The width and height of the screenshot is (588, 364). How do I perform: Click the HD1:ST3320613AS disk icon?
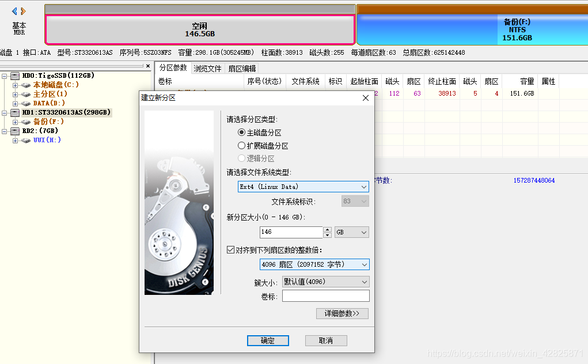pos(15,112)
